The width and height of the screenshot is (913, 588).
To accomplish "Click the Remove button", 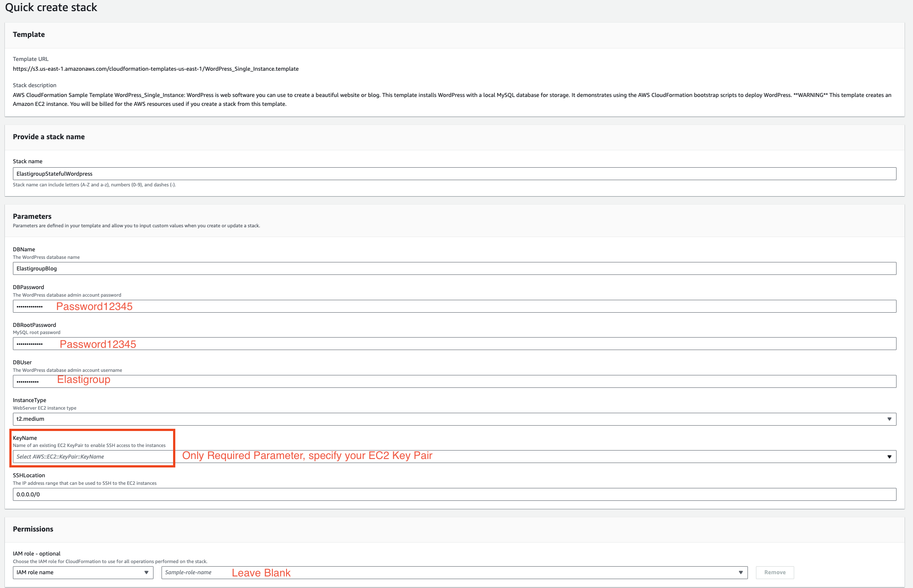I will point(775,572).
